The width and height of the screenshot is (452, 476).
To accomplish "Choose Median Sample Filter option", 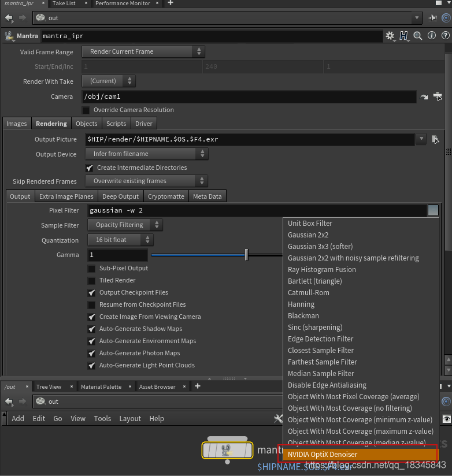I will click(361, 373).
